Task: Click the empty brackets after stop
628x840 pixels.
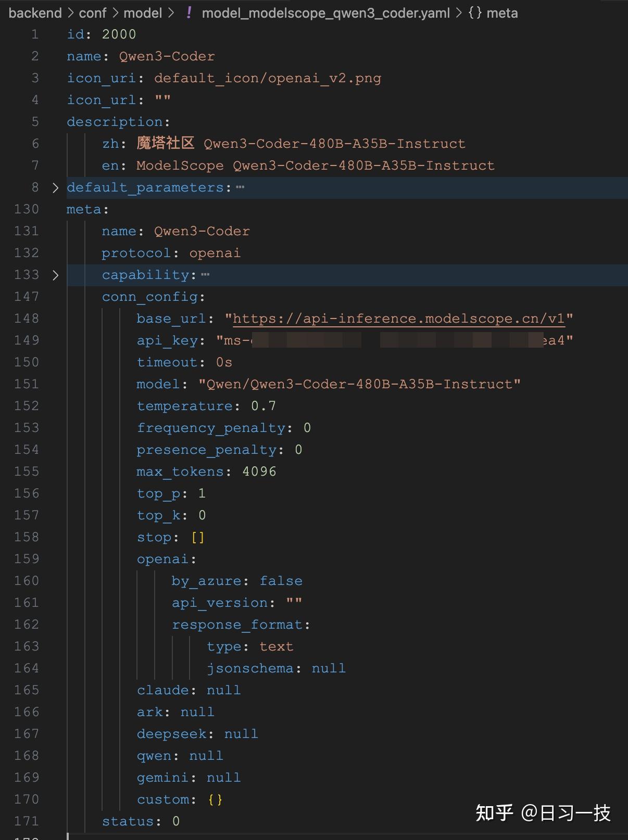Action: click(198, 537)
